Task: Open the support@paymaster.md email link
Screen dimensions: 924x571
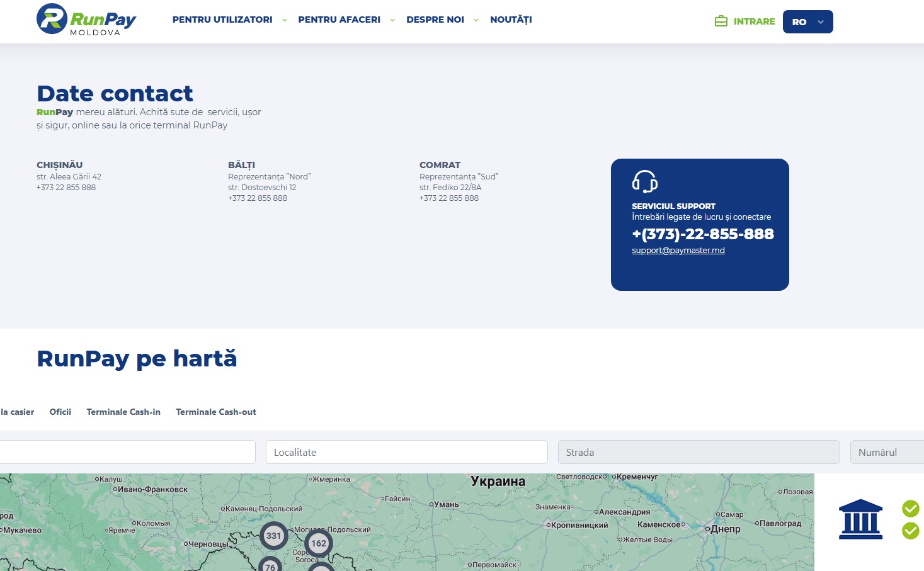Action: coord(678,250)
